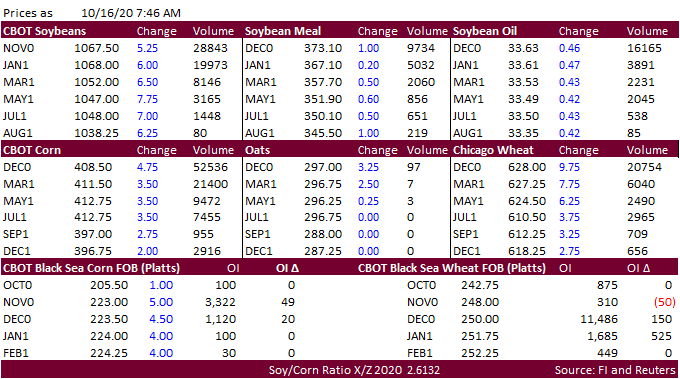Click Chicago wheat DEC1 price 618.25
This screenshot has height=379, width=680.
point(527,251)
